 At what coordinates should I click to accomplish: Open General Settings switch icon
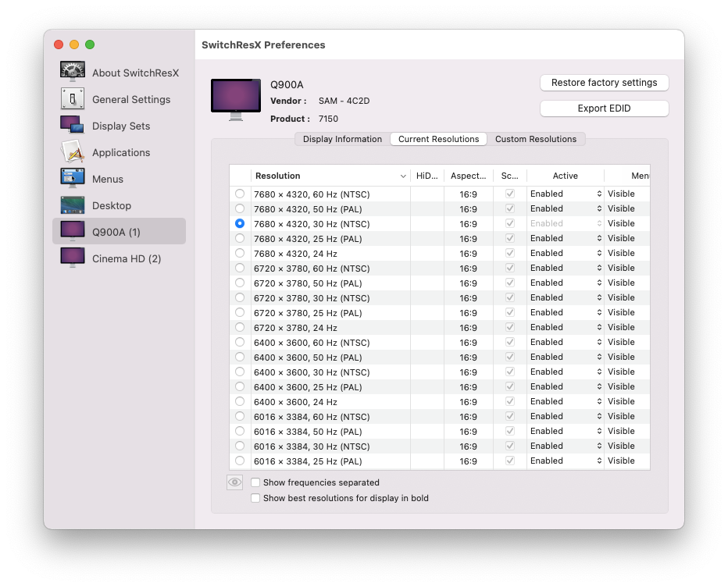[73, 98]
